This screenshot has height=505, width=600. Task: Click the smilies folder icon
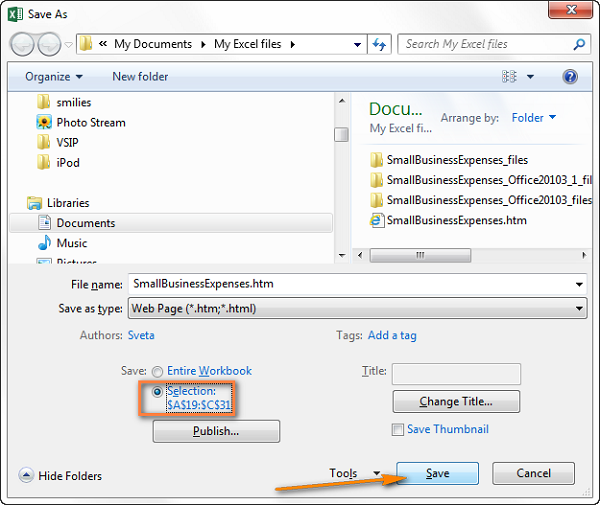(x=44, y=102)
